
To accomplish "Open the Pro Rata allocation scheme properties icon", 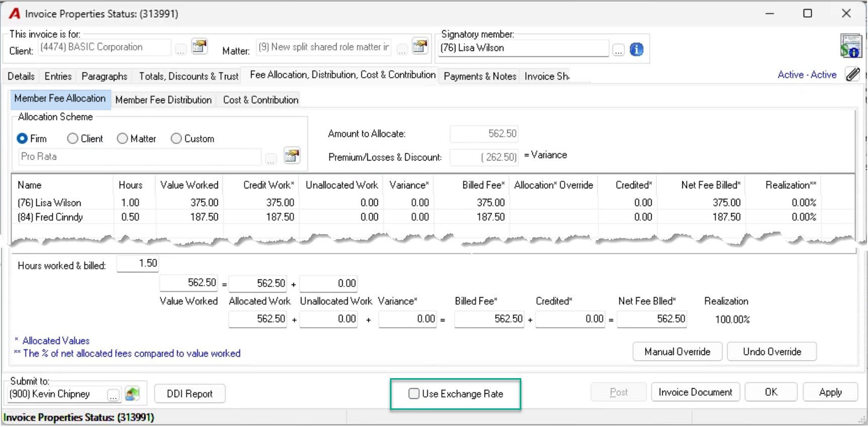I will click(292, 156).
